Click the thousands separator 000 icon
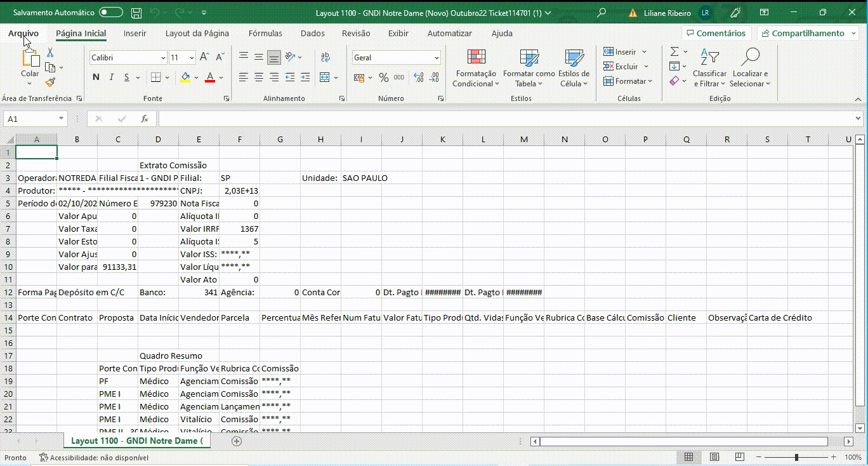868x466 pixels. (x=399, y=77)
